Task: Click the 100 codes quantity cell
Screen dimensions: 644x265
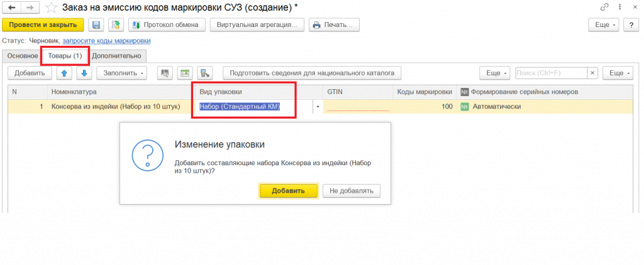Action: pos(425,107)
